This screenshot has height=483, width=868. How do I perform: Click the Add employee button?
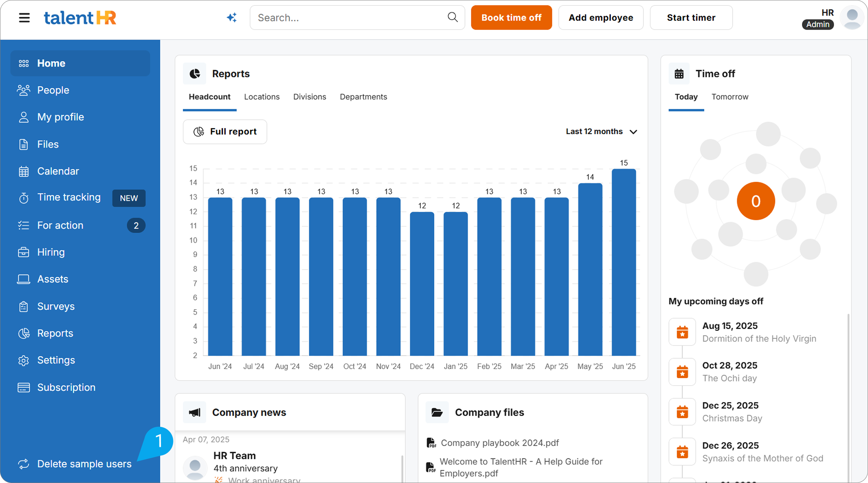(601, 17)
